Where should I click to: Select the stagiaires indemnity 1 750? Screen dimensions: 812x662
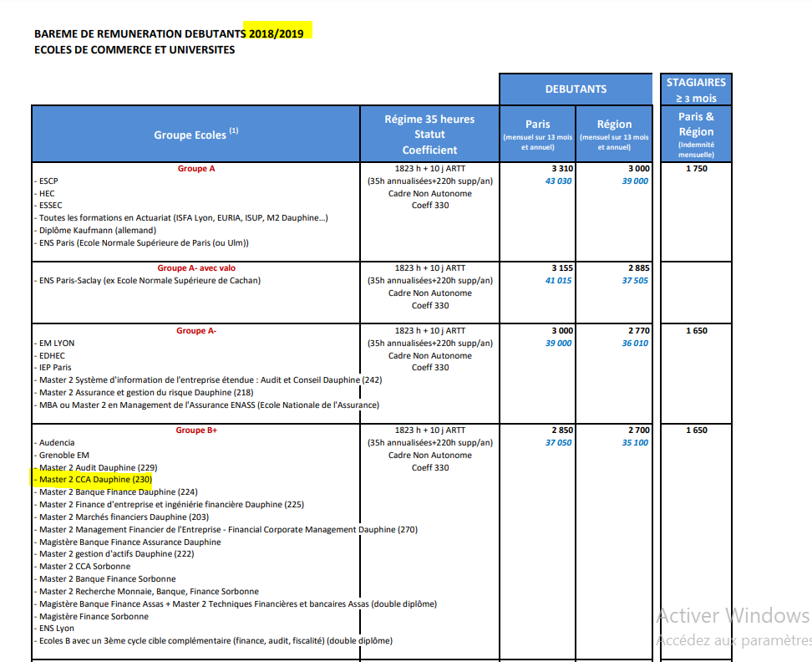click(697, 169)
